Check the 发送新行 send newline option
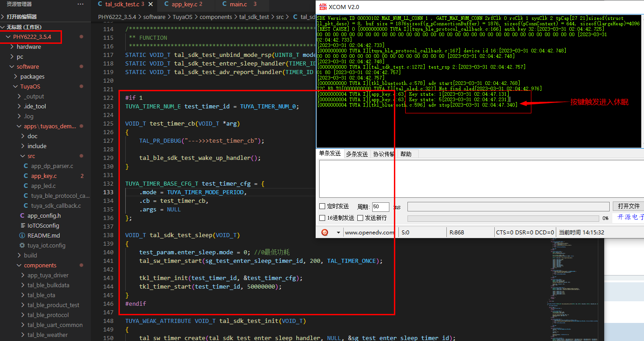Viewport: 644px width, 341px height. (360, 218)
